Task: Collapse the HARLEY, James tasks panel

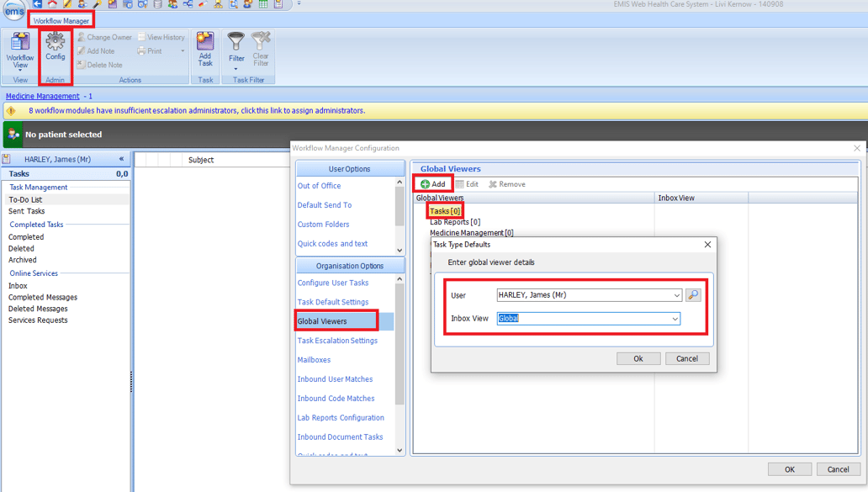Action: pos(120,158)
